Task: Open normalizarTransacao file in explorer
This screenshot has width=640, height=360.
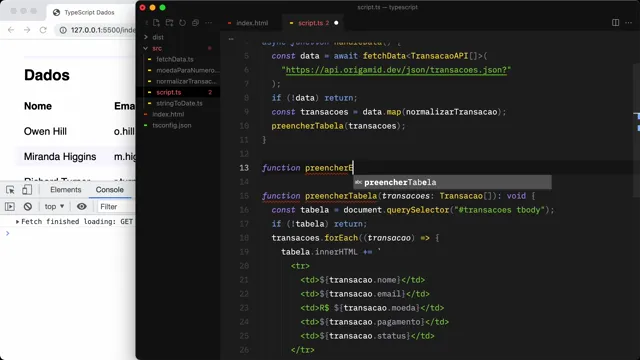Action: coord(187,81)
